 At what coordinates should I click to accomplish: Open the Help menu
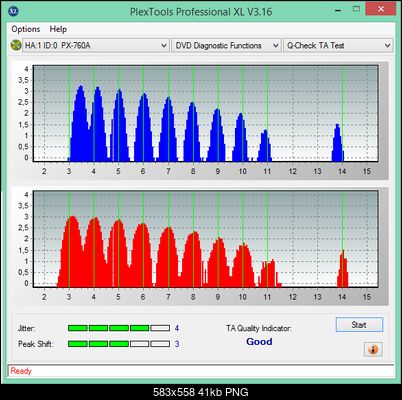pyautogui.click(x=58, y=29)
